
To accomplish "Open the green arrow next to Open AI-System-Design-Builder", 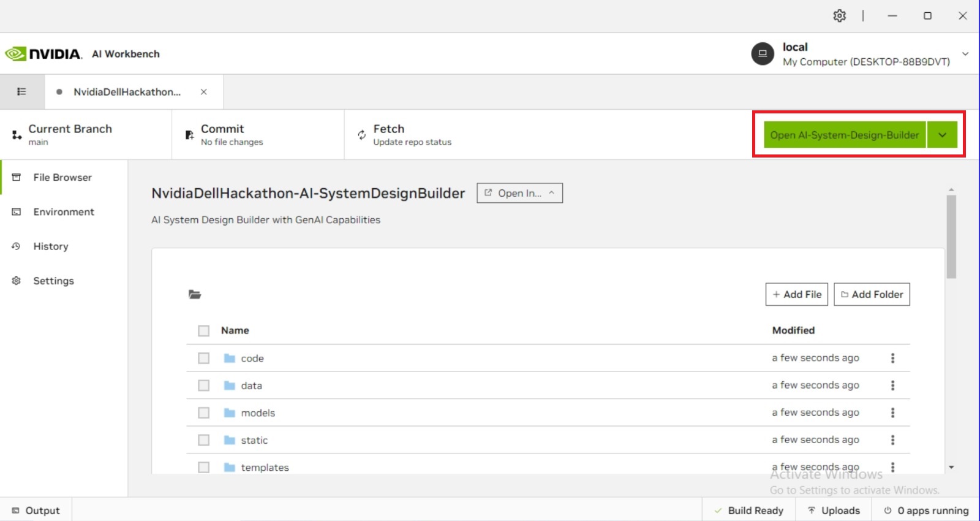I will (x=943, y=135).
